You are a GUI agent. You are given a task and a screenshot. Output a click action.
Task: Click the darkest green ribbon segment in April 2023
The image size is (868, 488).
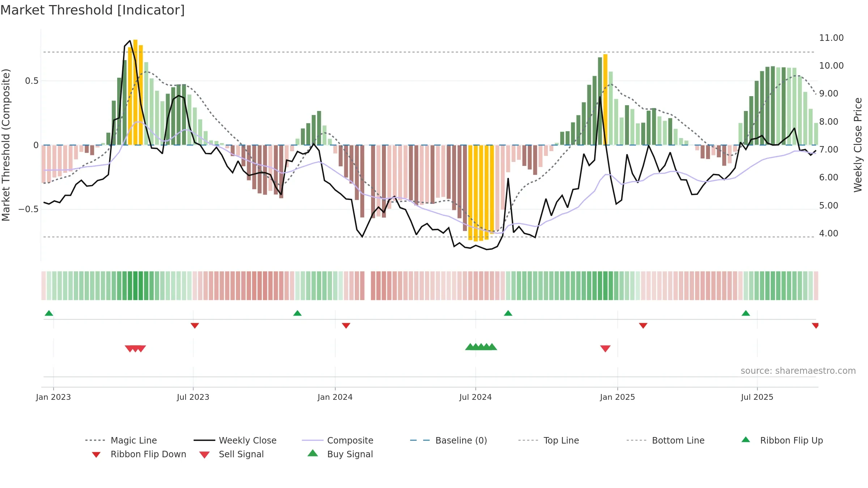pos(135,286)
